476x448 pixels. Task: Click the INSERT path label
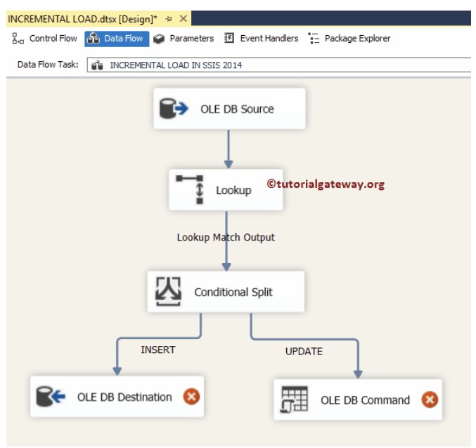158,350
